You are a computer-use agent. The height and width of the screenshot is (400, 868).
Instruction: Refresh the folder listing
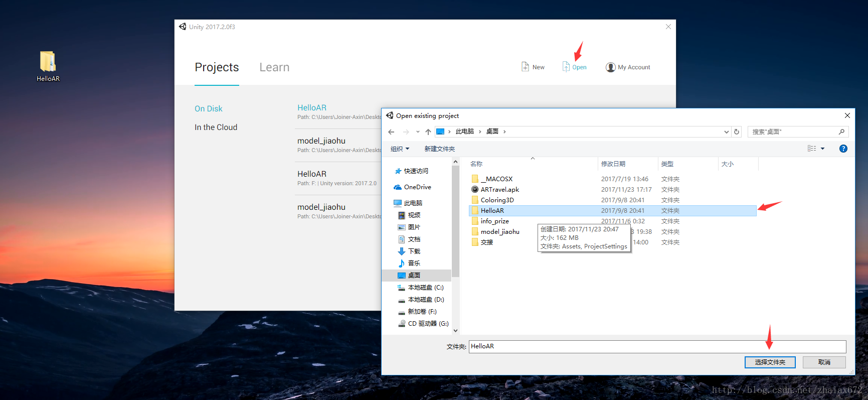coord(737,132)
